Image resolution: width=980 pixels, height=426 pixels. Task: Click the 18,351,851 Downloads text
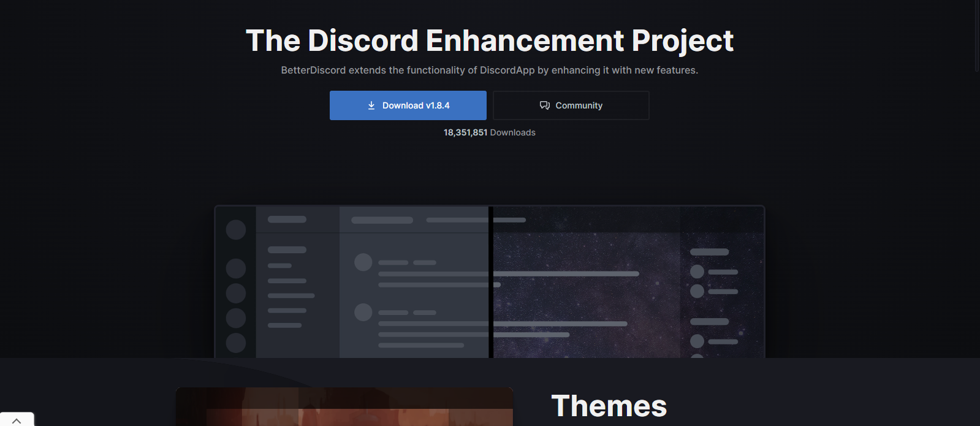[x=490, y=132]
